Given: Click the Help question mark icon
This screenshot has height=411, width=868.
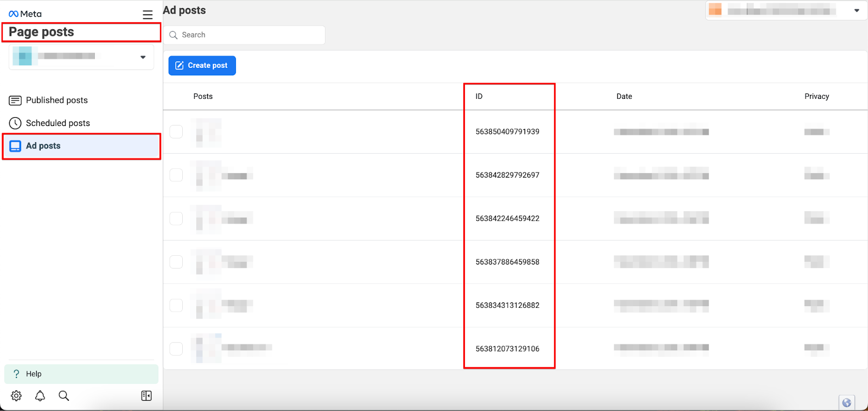Looking at the screenshot, I should point(16,374).
